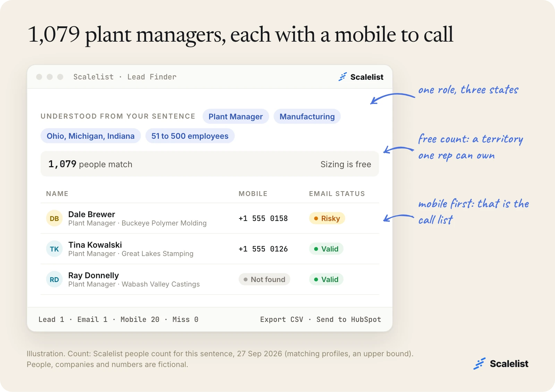This screenshot has width=555, height=392.
Task: Click the Not found mobile badge
Action: [x=264, y=280]
